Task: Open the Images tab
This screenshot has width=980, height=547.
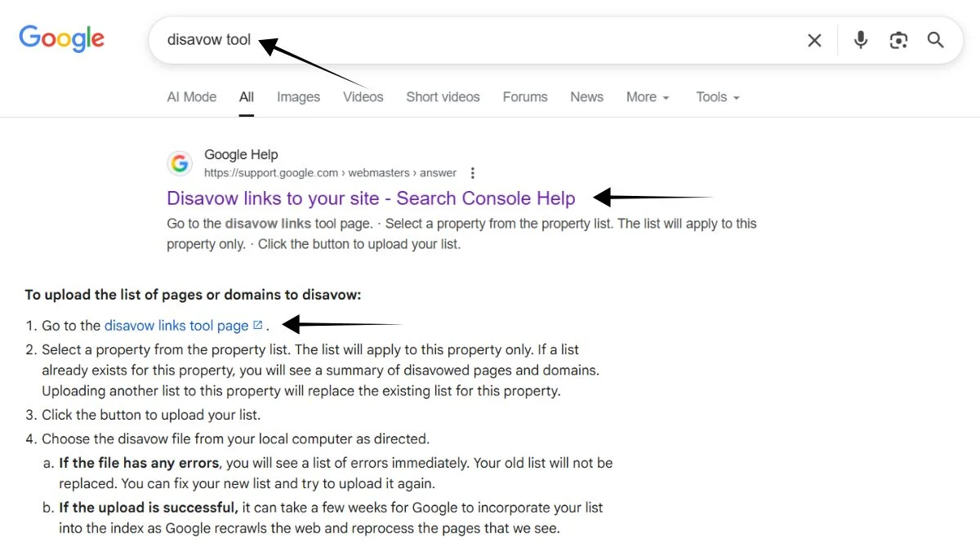Action: tap(298, 96)
